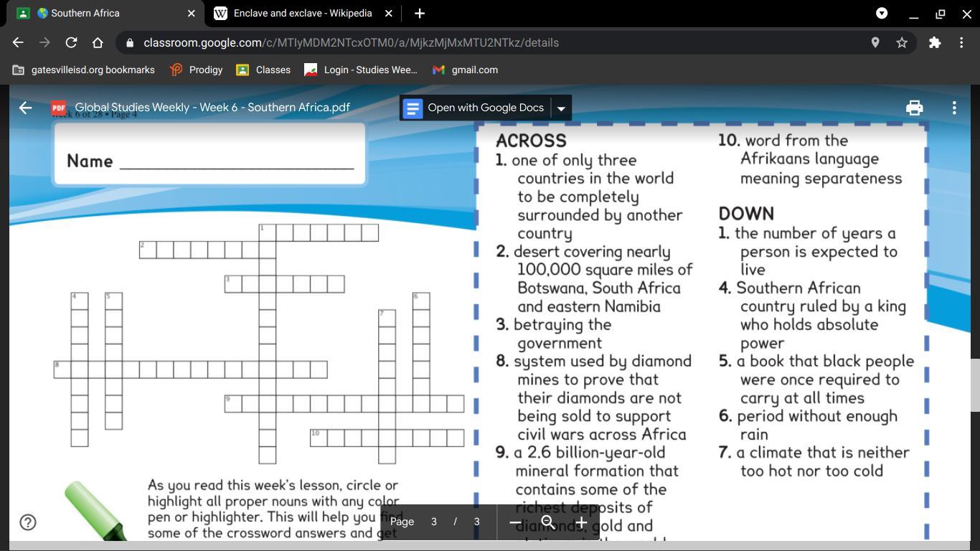
Task: Click the address bar URL
Action: click(351, 42)
